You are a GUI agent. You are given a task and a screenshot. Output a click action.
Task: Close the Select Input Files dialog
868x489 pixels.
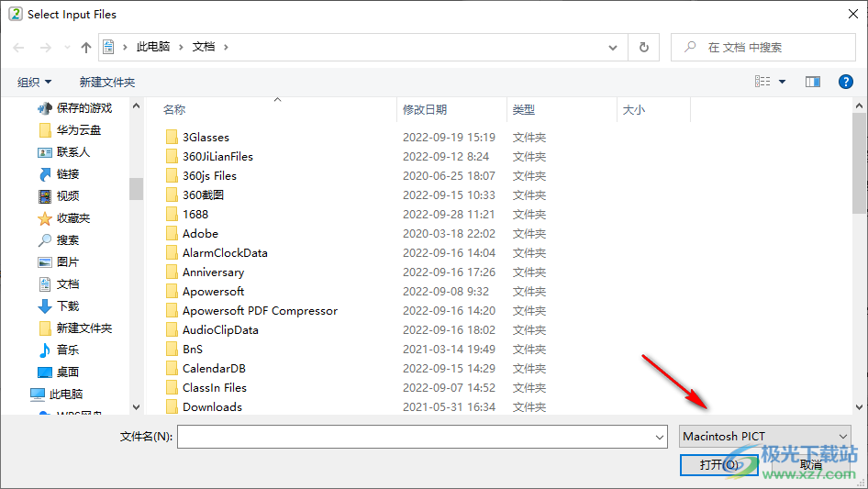853,14
